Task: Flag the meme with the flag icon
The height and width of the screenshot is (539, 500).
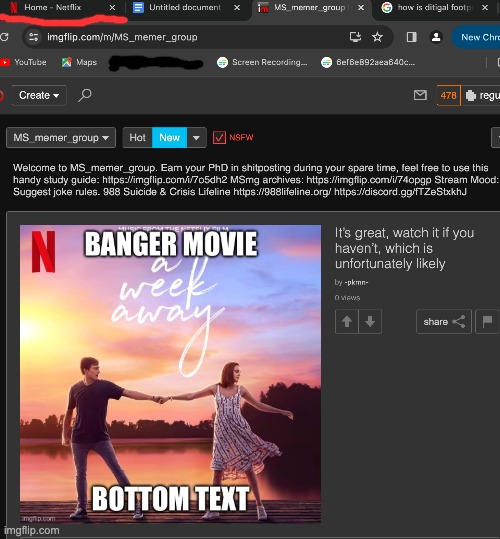Action: click(487, 321)
